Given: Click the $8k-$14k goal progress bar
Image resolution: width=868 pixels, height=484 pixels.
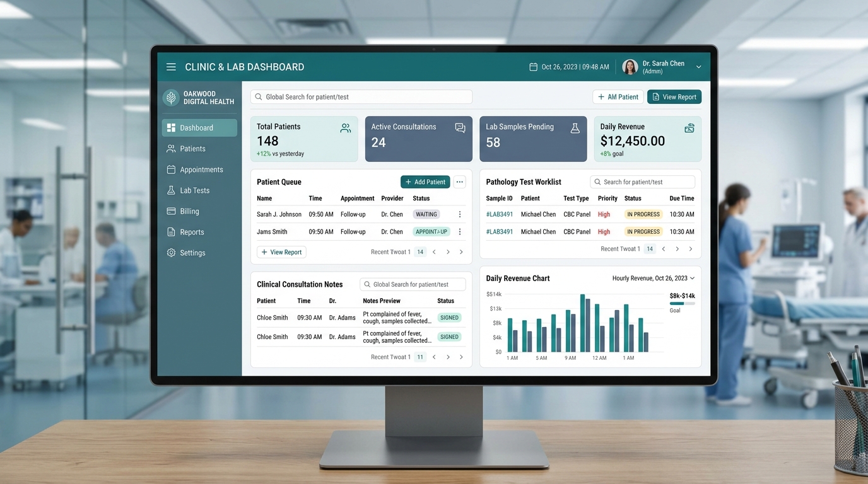Looking at the screenshot, I should click(x=682, y=304).
